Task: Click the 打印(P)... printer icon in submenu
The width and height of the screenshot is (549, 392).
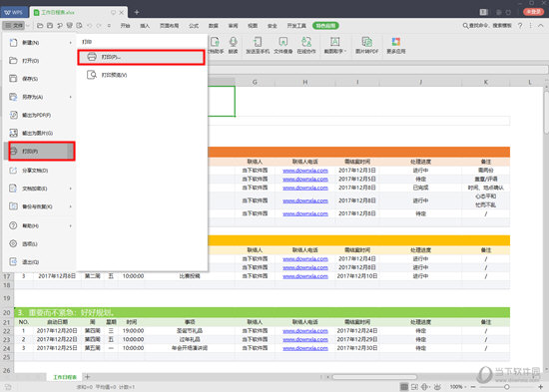Action: tap(92, 57)
